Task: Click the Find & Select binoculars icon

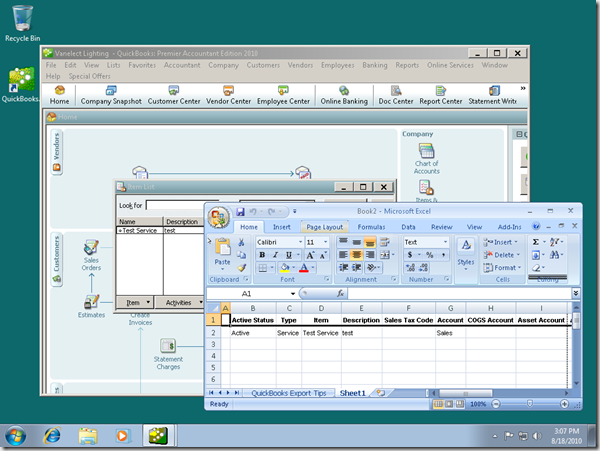Action: click(x=554, y=255)
